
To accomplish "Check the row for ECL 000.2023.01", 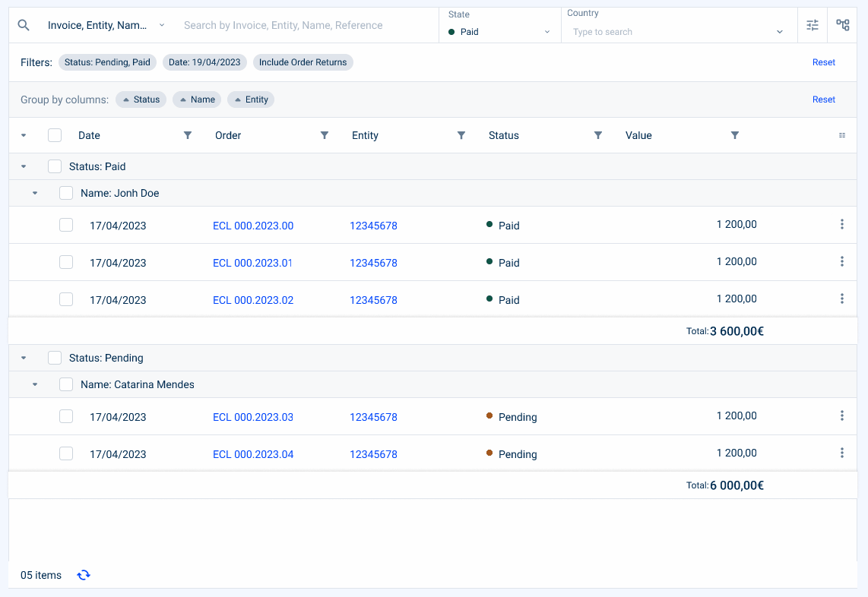I will click(66, 262).
